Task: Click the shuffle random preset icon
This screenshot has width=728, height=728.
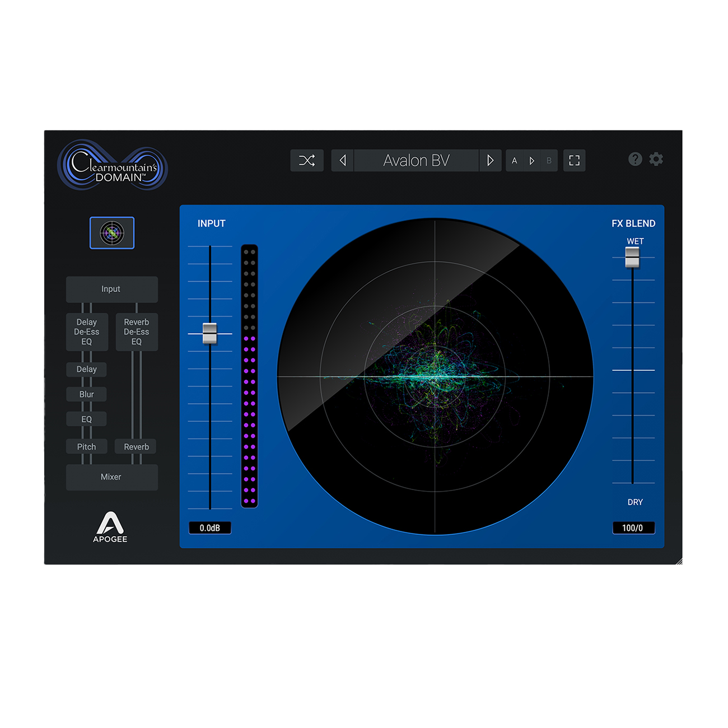Action: 307,161
